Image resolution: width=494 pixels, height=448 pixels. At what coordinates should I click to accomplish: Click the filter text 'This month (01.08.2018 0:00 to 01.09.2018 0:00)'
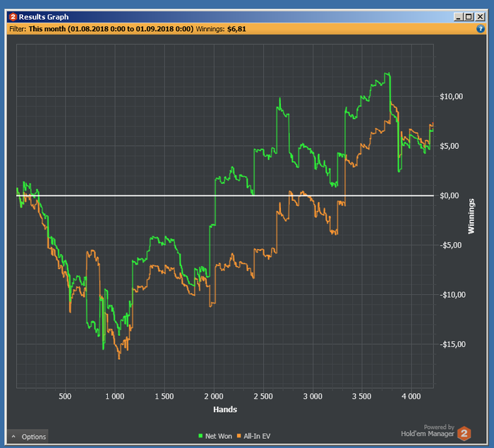111,29
